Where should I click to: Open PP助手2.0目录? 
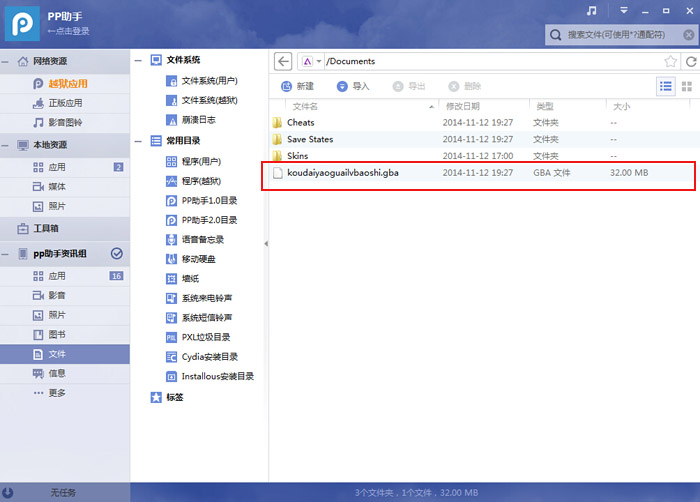click(201, 220)
